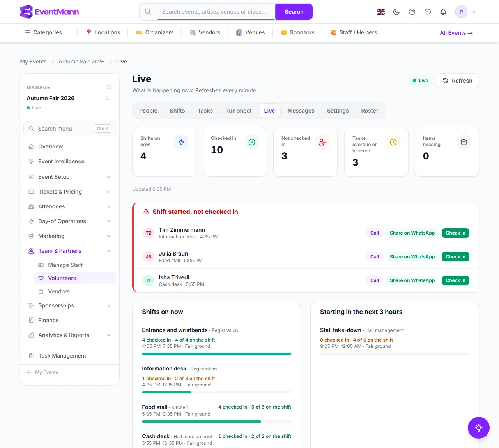Open the event switcher next to Autumn Fair 2026
This screenshot has width=499, height=448.
[x=107, y=98]
